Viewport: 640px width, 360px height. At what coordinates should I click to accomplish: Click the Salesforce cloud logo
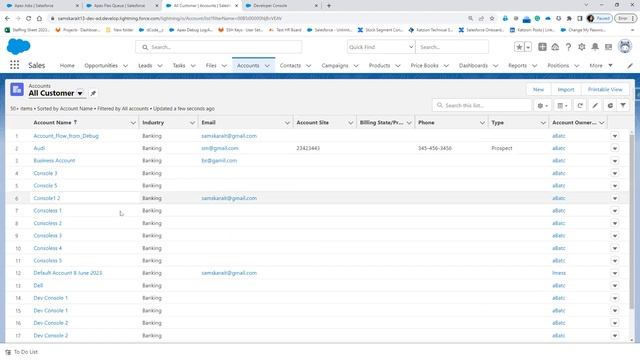tap(18, 47)
